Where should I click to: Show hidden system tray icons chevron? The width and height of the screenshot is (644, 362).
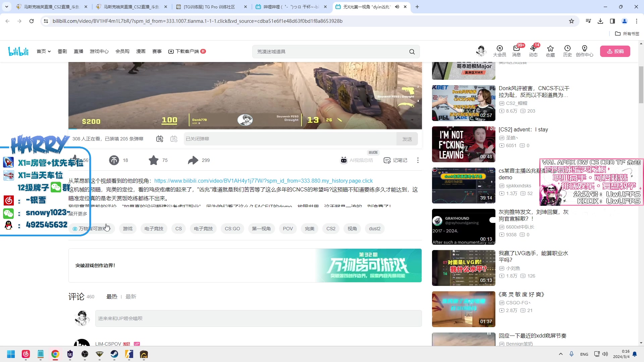point(561,354)
